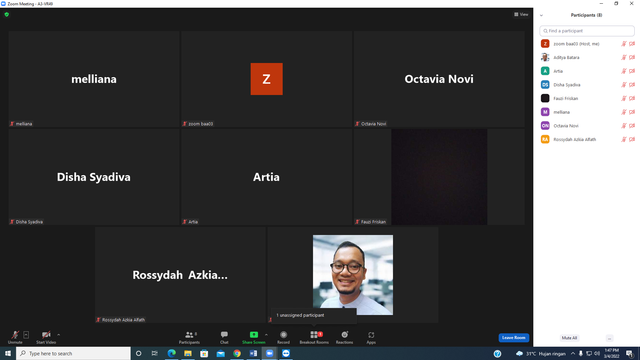This screenshot has width=640, height=360.
Task: Collapse the Participants panel with the chevron
Action: click(x=541, y=16)
